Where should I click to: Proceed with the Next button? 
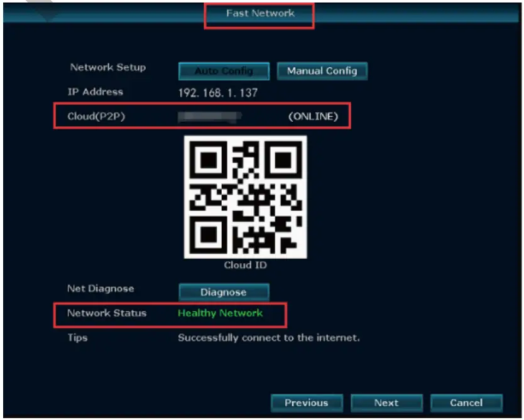386,403
